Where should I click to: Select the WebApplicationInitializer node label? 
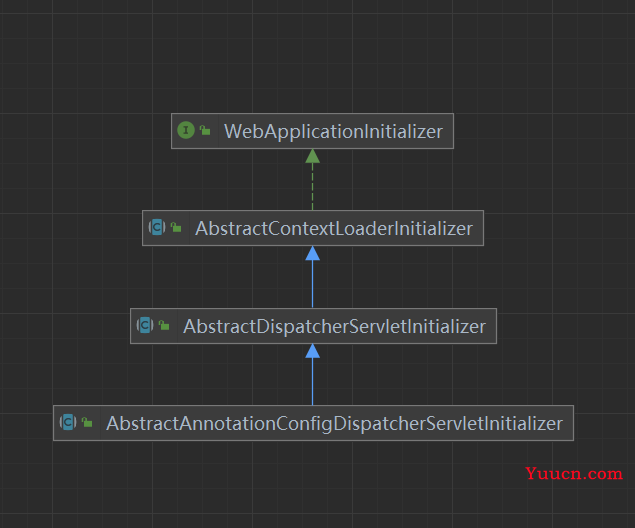pyautogui.click(x=333, y=132)
